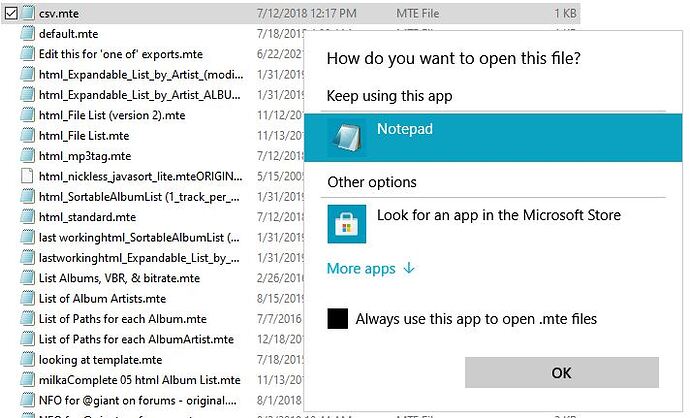Click date 7/7/2016 of Paths for each Album
Screen dimensions: 690x418
[x=279, y=319]
